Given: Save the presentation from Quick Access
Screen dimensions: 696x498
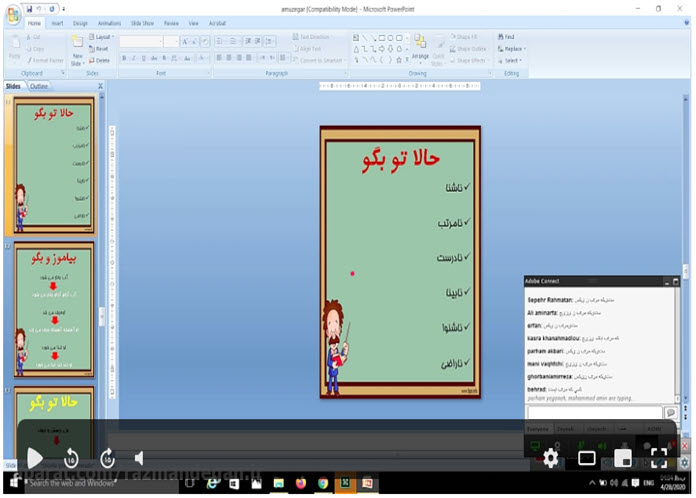Looking at the screenshot, I should (29, 8).
